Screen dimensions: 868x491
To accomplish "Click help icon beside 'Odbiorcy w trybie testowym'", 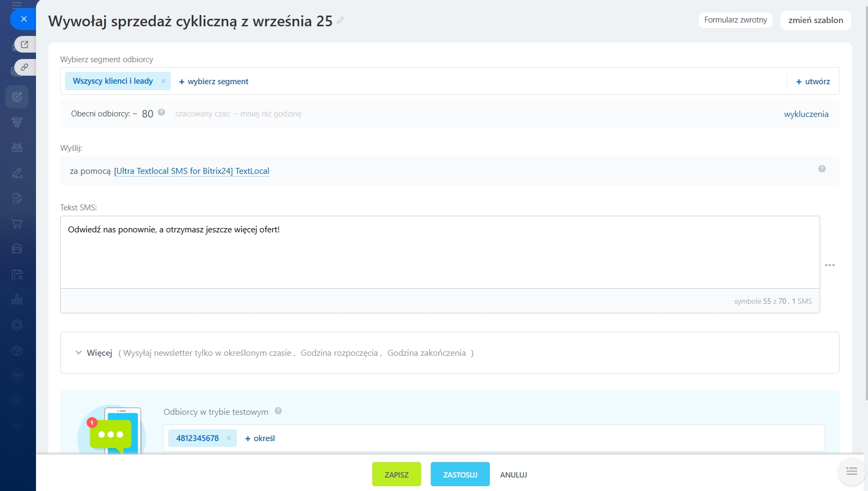I will [x=278, y=411].
